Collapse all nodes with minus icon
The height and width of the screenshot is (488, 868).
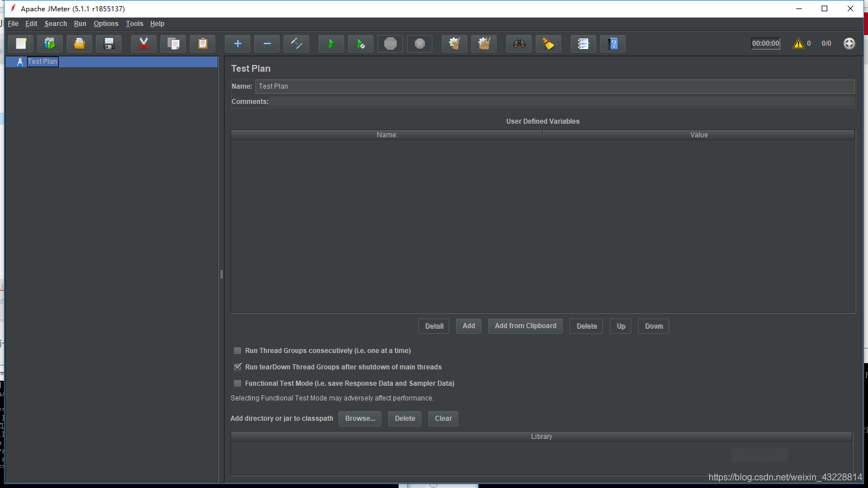pos(267,43)
